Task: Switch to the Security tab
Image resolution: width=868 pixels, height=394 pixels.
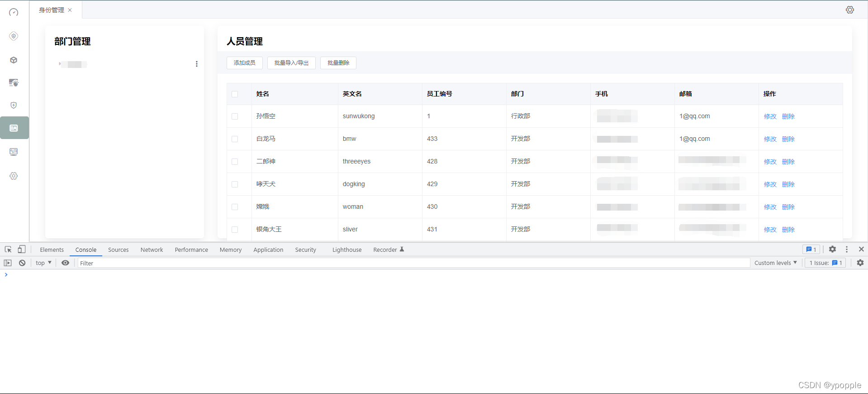Action: point(306,250)
